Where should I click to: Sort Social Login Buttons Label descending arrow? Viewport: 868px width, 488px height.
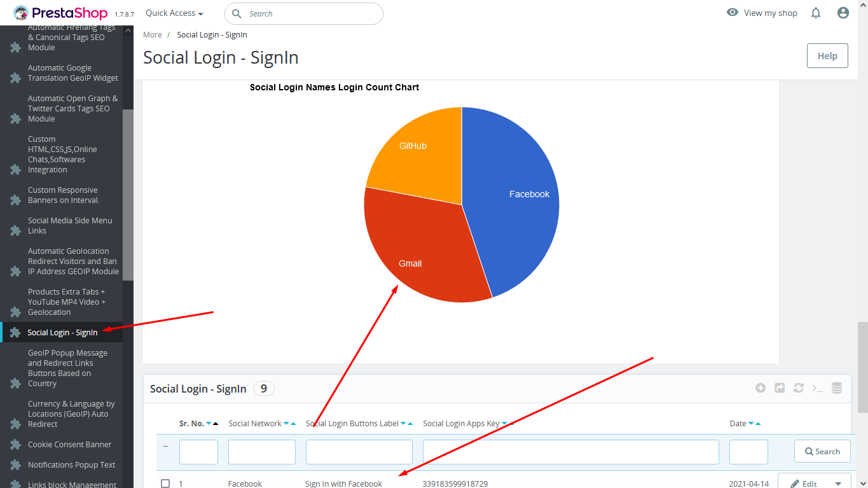(x=403, y=424)
